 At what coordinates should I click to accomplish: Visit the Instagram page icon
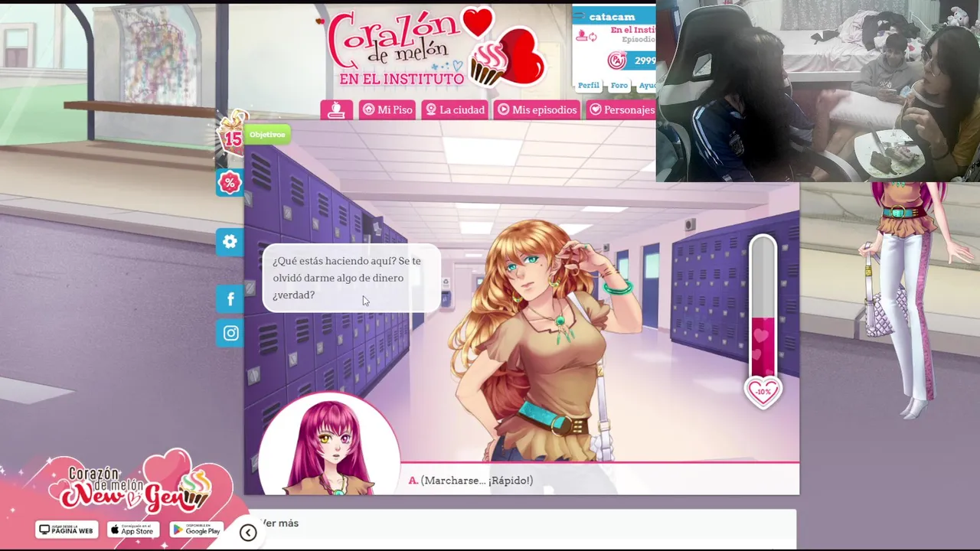pyautogui.click(x=230, y=333)
